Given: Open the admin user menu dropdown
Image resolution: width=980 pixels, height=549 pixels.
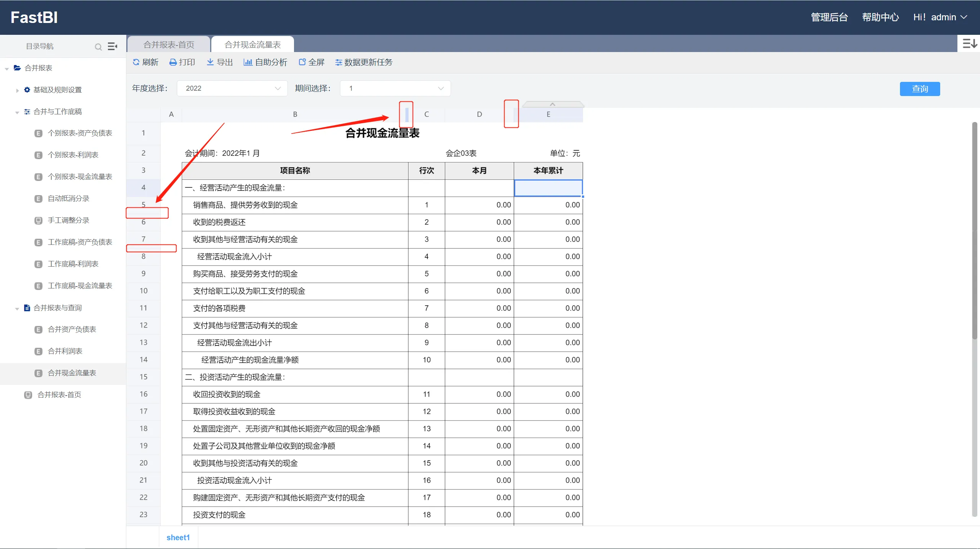Looking at the screenshot, I should pos(941,17).
